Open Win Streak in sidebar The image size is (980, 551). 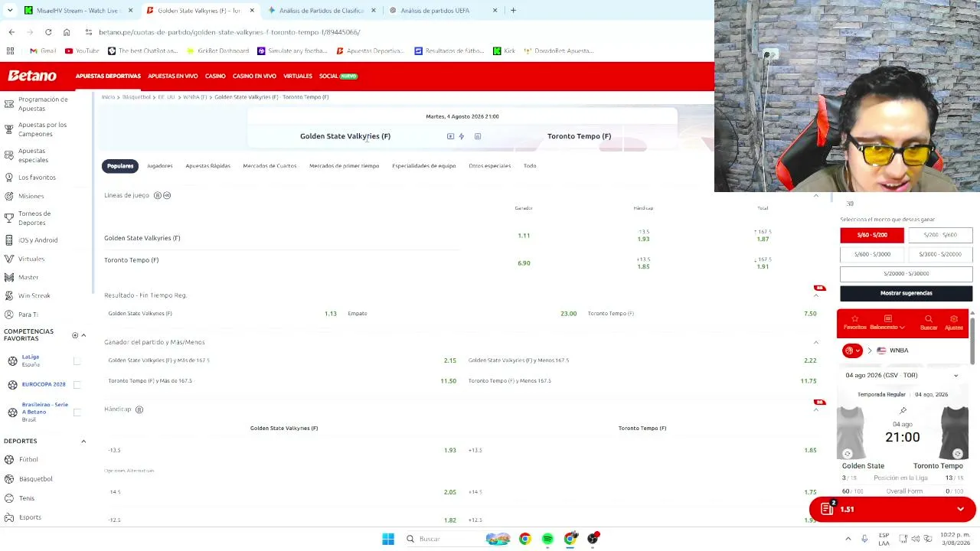tap(34, 295)
